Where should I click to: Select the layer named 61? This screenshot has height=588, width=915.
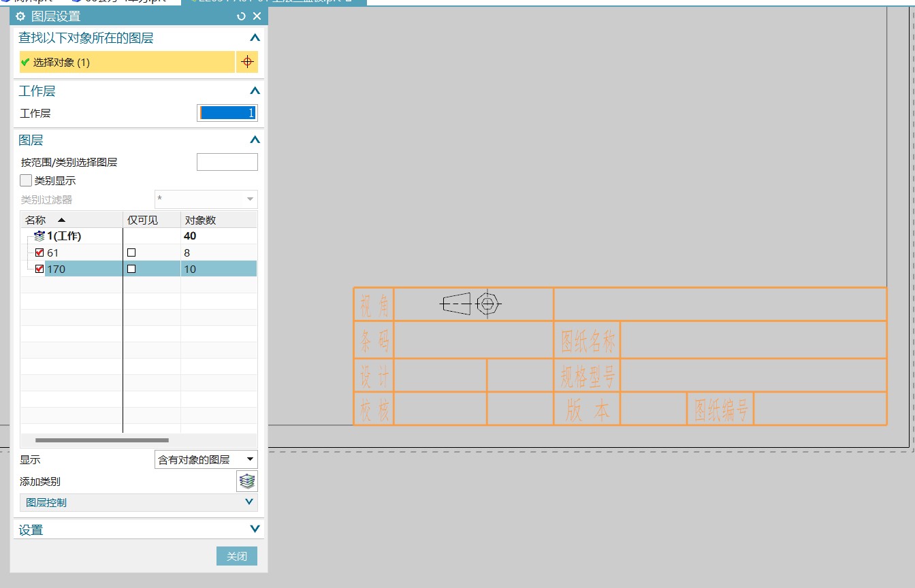point(52,252)
